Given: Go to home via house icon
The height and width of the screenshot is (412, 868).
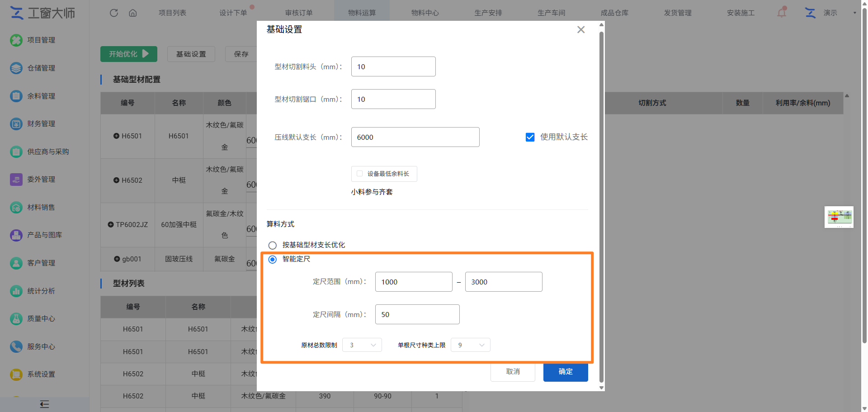Looking at the screenshot, I should click(x=133, y=13).
